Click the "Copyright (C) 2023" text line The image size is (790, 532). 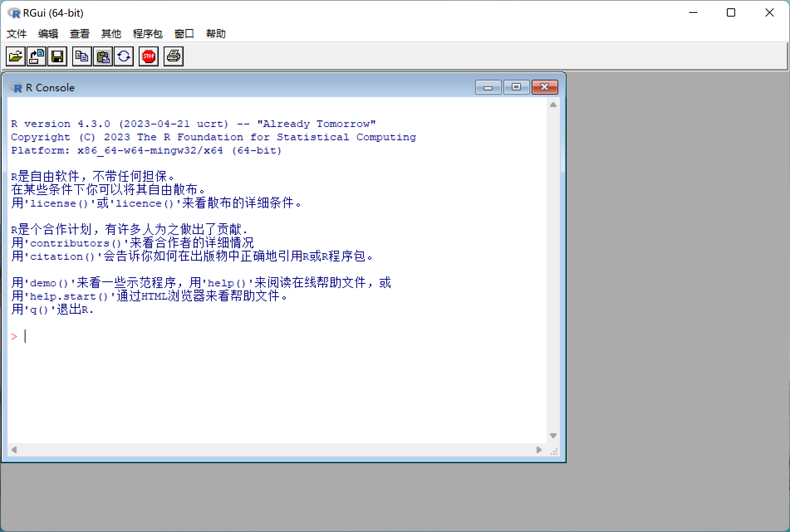(x=213, y=137)
